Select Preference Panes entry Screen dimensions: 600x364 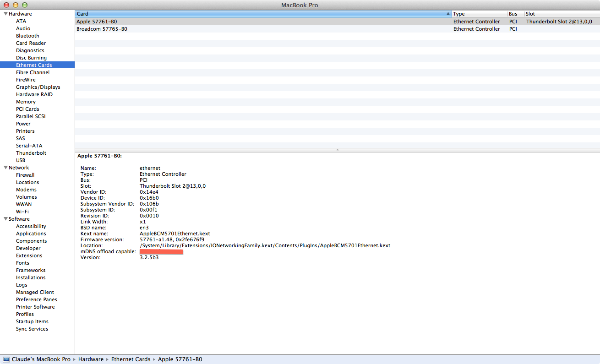tap(37, 299)
